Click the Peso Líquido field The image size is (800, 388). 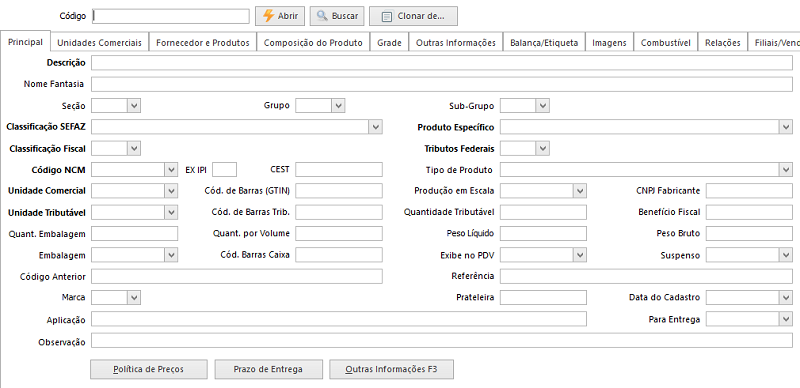pyautogui.click(x=543, y=233)
